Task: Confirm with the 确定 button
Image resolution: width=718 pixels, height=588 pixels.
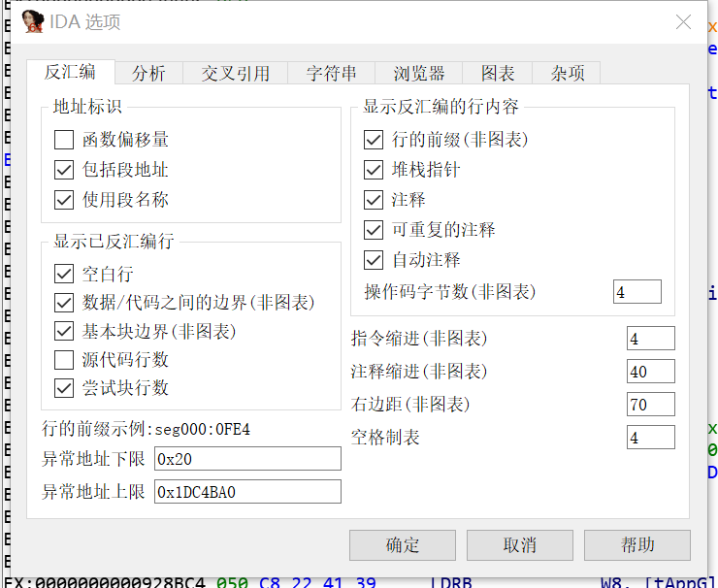Action: click(x=403, y=545)
